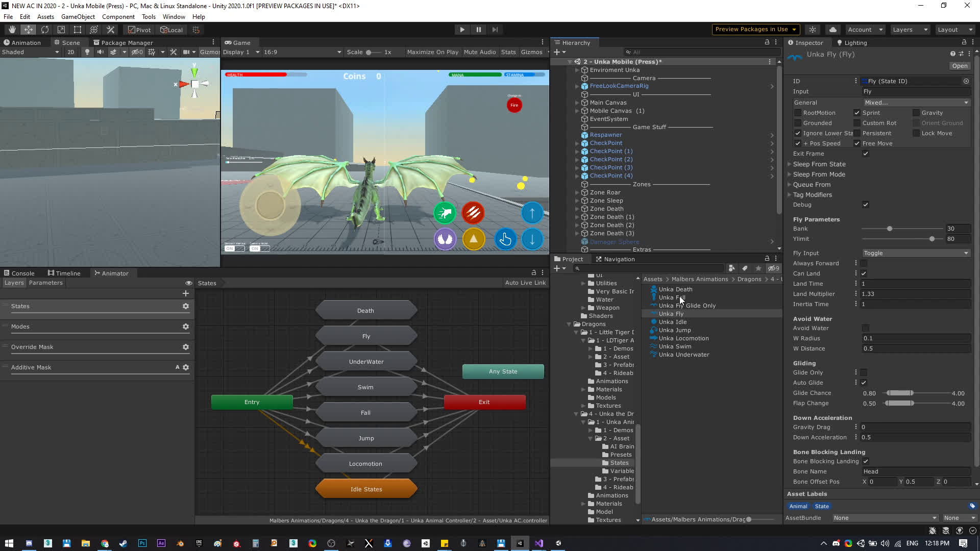Enable 2D view mode in Scene toolbar
The height and width of the screenshot is (551, 980).
coord(71,52)
